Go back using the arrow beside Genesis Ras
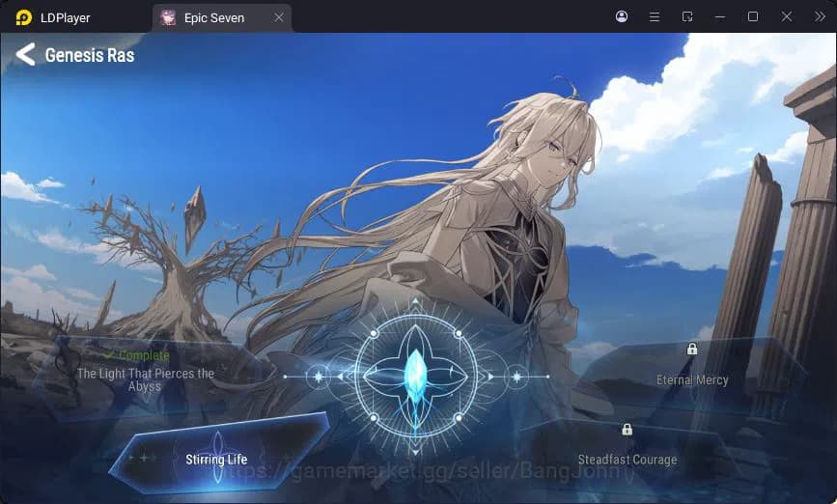 [x=25, y=55]
